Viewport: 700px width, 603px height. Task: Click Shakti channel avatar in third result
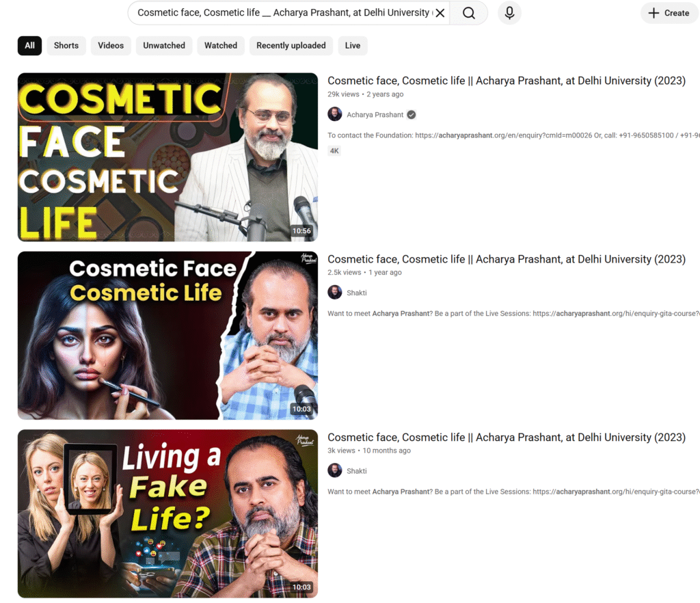coord(335,470)
